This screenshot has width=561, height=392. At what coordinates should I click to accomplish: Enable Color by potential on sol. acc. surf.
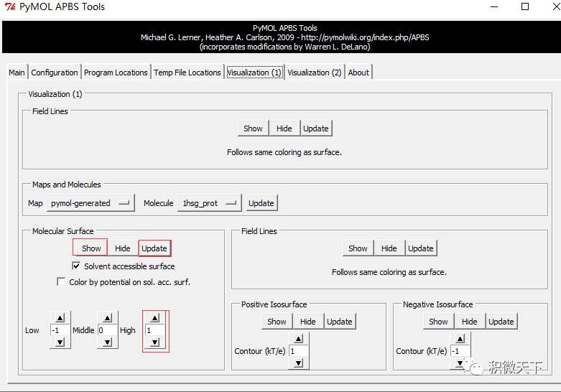pyautogui.click(x=61, y=282)
